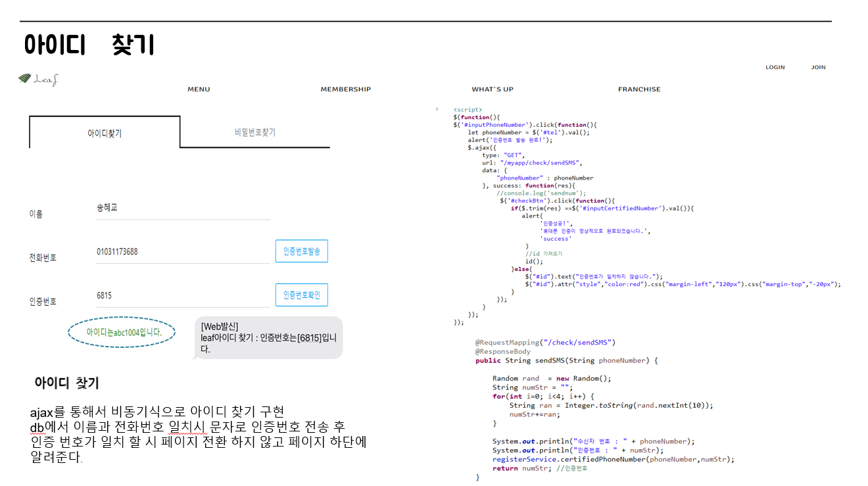Image resolution: width=868 pixels, height=486 pixels.
Task: Click the '@RequestMapping("/check/sendSMS")' annotation line
Action: [545, 343]
